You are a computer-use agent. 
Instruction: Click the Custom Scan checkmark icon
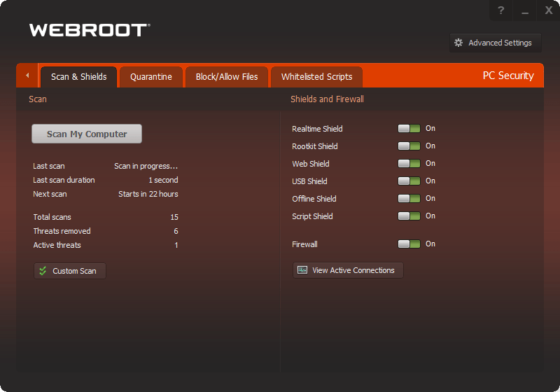[x=43, y=271]
